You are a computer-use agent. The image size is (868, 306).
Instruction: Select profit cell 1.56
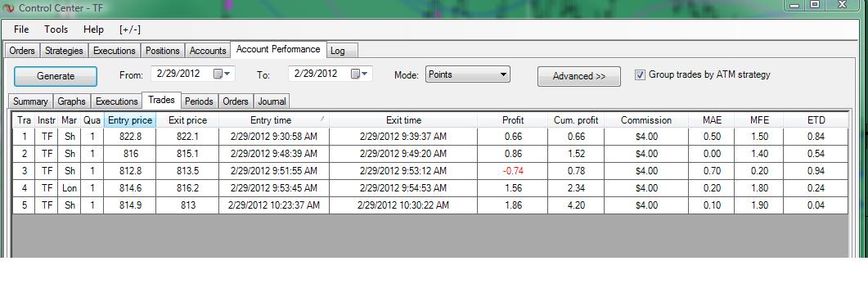click(x=513, y=188)
